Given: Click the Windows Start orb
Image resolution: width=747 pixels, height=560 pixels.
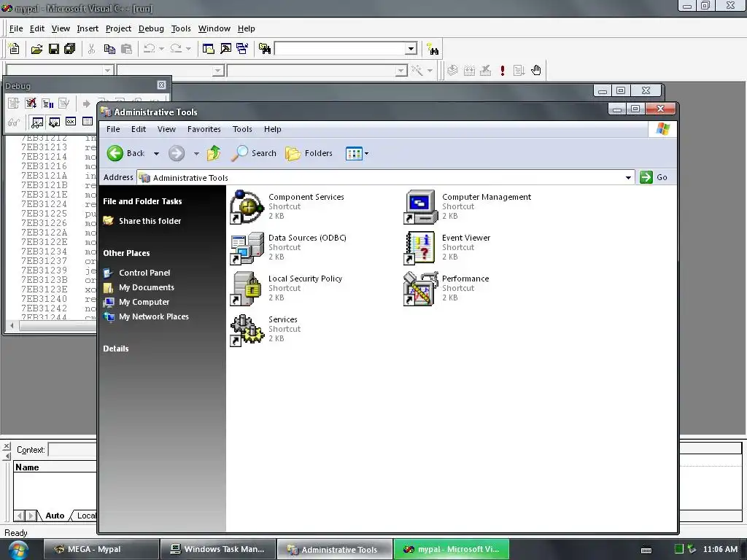Looking at the screenshot, I should pyautogui.click(x=18, y=550).
